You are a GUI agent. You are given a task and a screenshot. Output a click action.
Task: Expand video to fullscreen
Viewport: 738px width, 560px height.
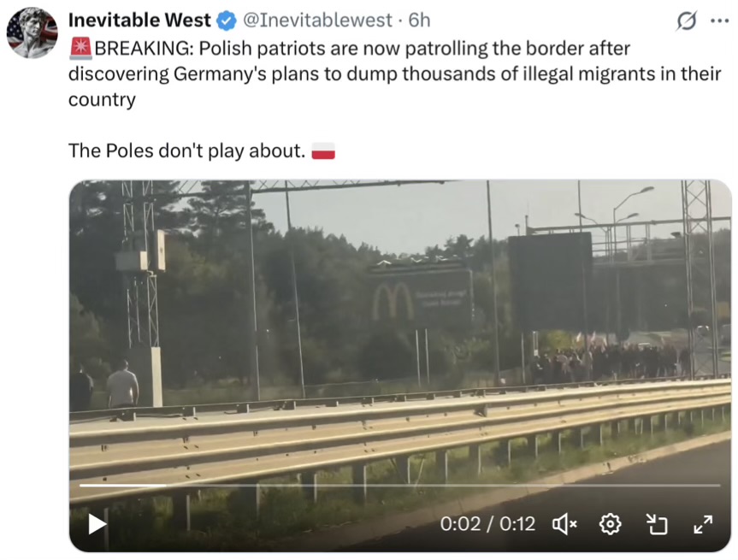pyautogui.click(x=703, y=524)
